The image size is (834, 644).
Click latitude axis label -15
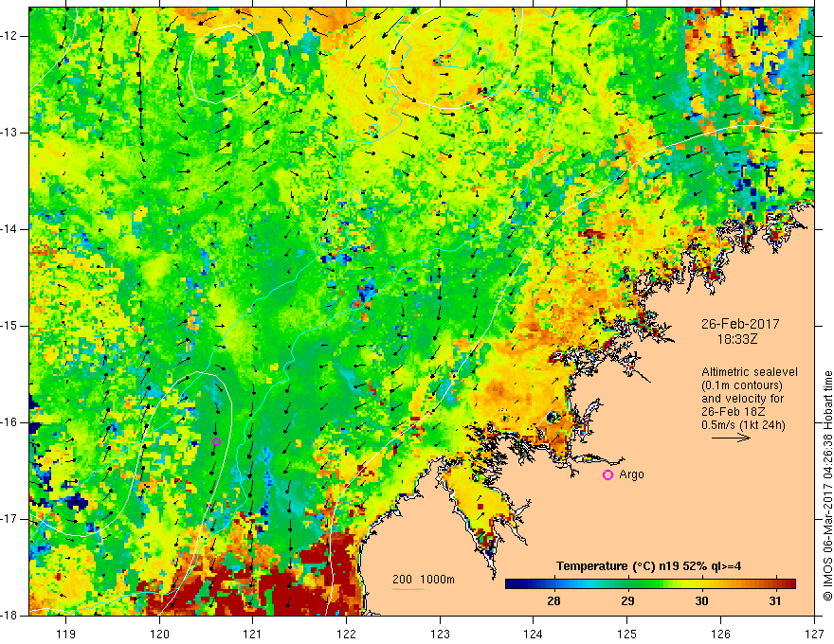pos(10,326)
